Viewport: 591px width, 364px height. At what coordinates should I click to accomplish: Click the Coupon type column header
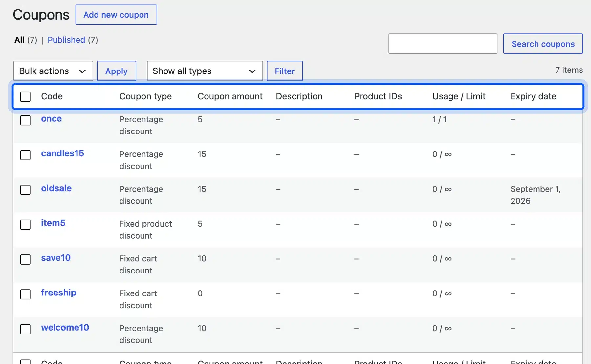145,96
